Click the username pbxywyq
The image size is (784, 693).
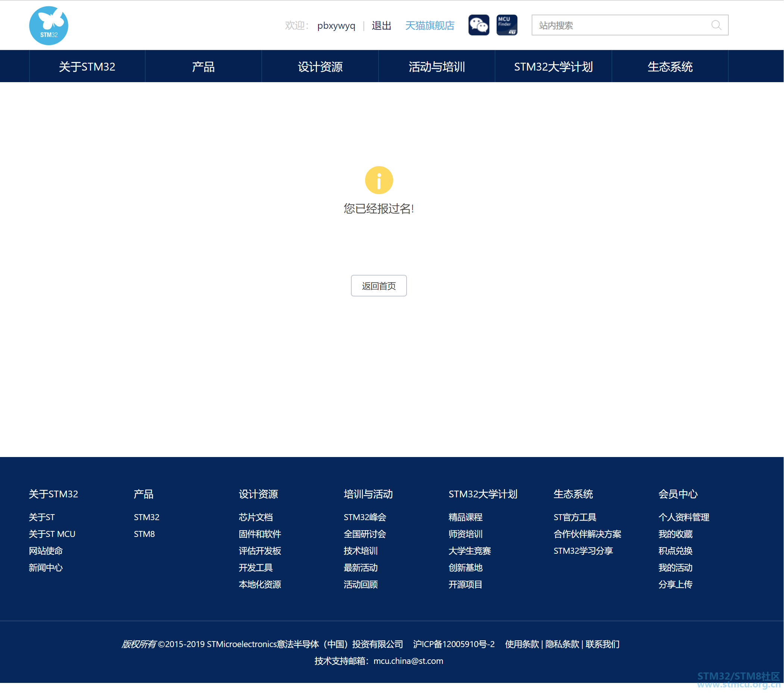[x=336, y=26]
